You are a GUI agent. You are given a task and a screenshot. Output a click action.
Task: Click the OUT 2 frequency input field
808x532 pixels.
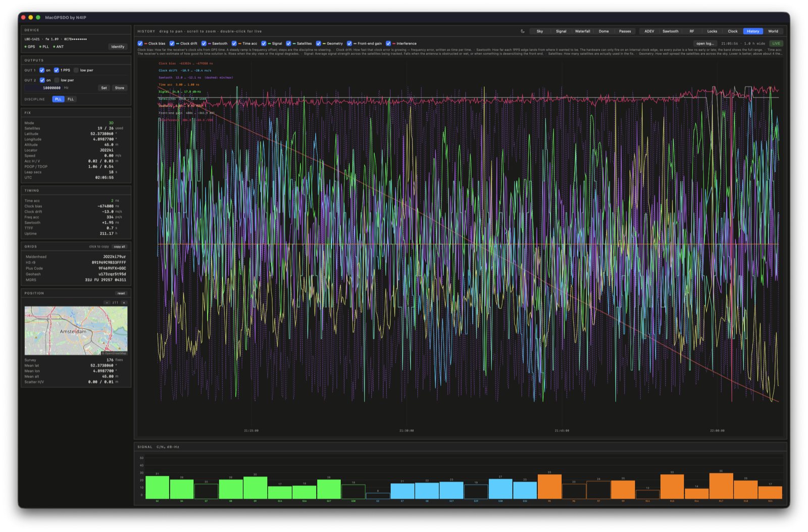pos(44,88)
